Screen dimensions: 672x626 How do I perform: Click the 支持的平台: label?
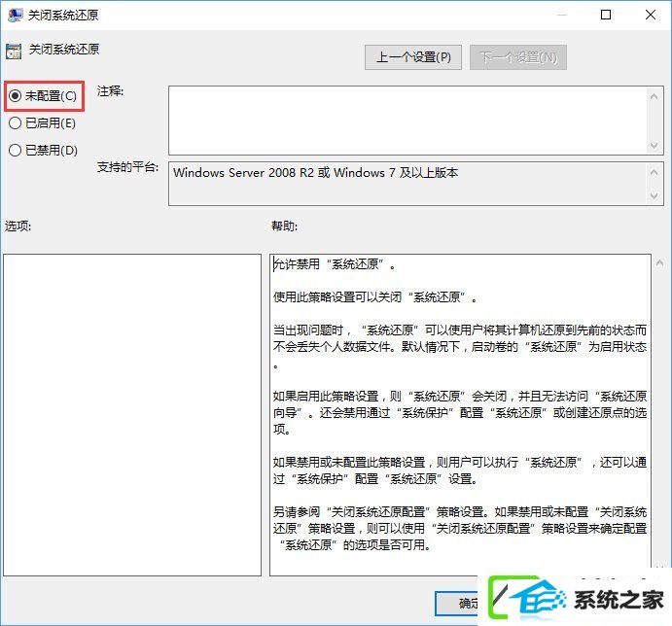click(x=127, y=166)
